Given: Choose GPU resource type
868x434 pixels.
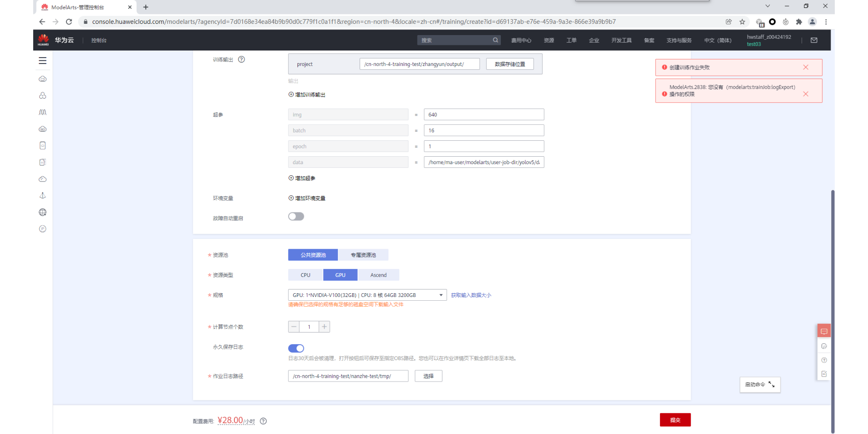Looking at the screenshot, I should (x=340, y=275).
